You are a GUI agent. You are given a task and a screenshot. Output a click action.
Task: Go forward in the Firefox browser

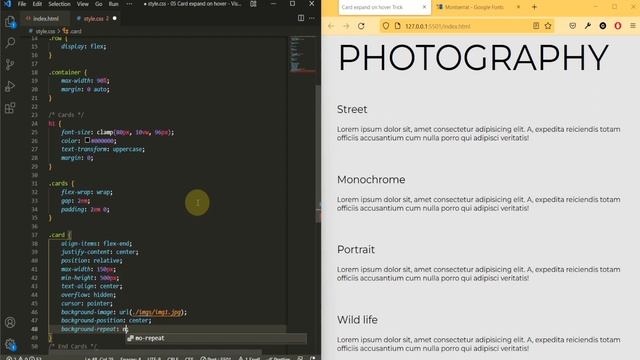(346, 26)
